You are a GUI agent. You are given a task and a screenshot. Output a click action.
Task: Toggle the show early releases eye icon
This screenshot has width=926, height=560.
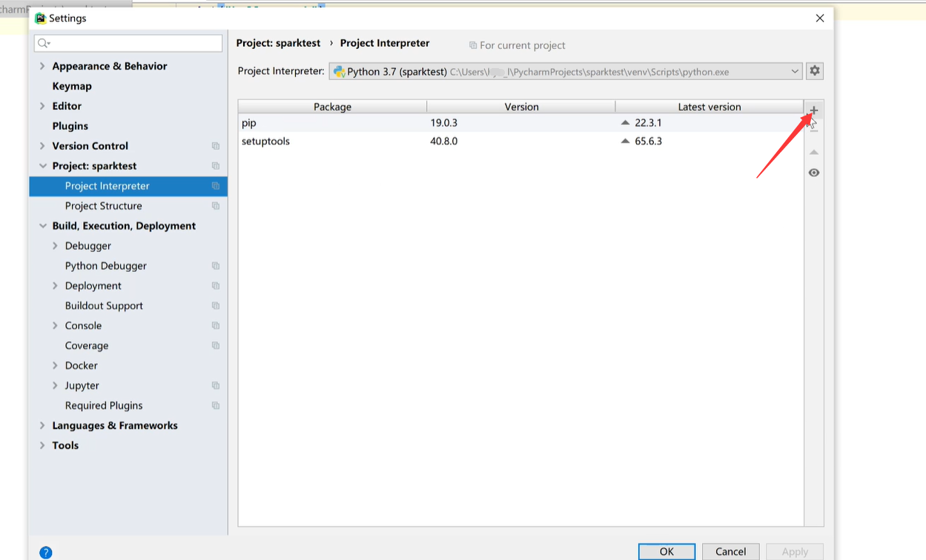tap(813, 173)
